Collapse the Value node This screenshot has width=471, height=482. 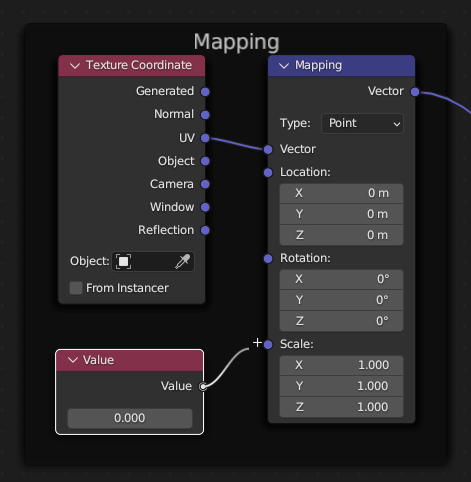click(x=73, y=360)
